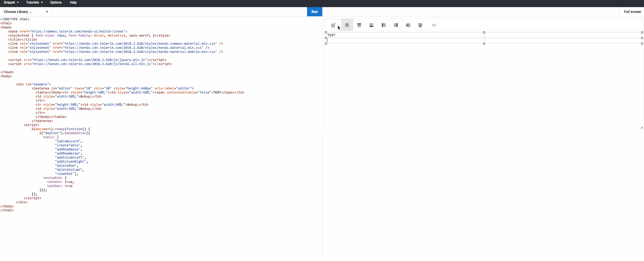Open the Choose Library dropdown
Viewport: 644px width, 261px height.
pyautogui.click(x=25, y=12)
